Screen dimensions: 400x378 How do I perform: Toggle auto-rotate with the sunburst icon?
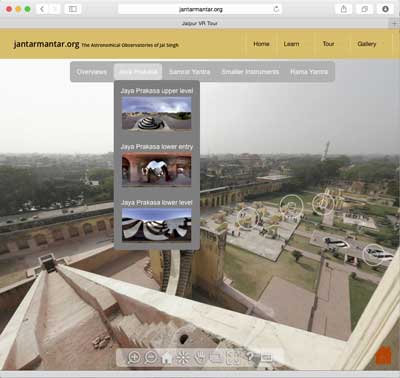[x=183, y=358]
